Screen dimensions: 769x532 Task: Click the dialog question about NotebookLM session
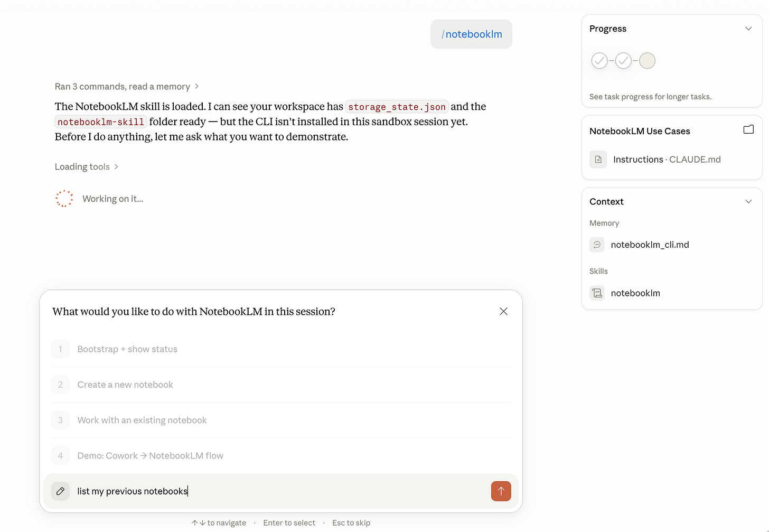pyautogui.click(x=194, y=312)
